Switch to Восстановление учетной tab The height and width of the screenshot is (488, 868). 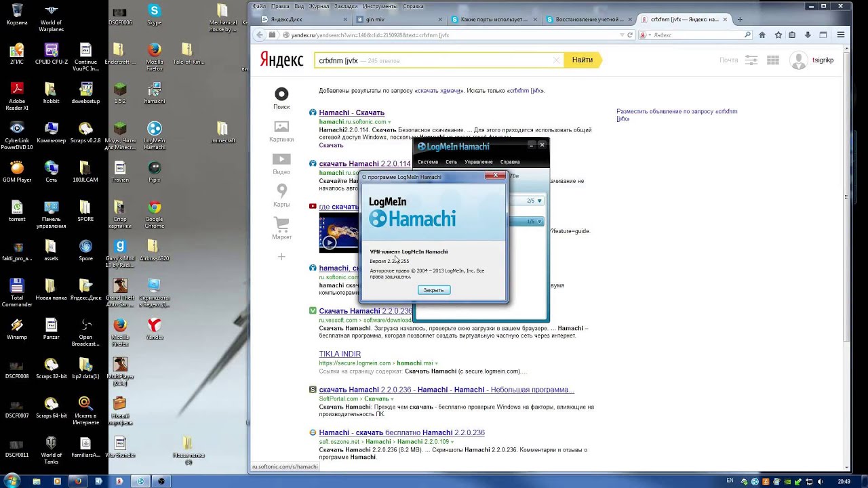tap(589, 20)
